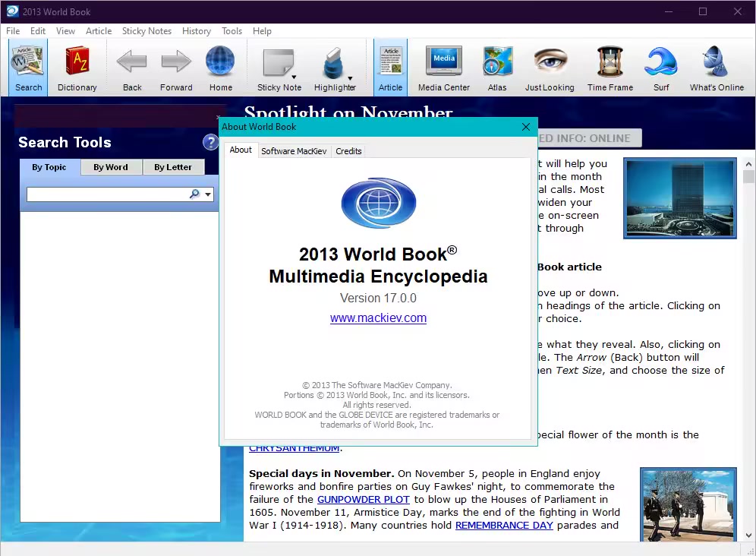Toggle the Search panel button
This screenshot has height=556, width=756.
pyautogui.click(x=29, y=68)
